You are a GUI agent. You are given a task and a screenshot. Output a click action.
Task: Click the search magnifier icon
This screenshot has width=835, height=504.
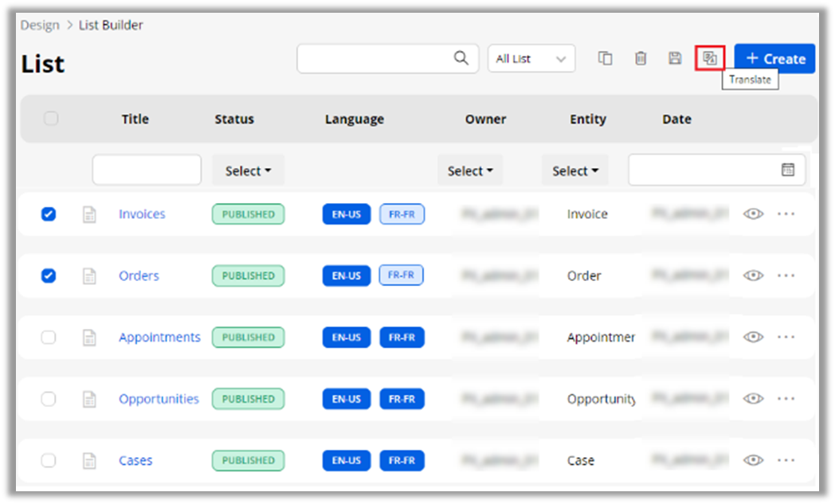point(461,58)
